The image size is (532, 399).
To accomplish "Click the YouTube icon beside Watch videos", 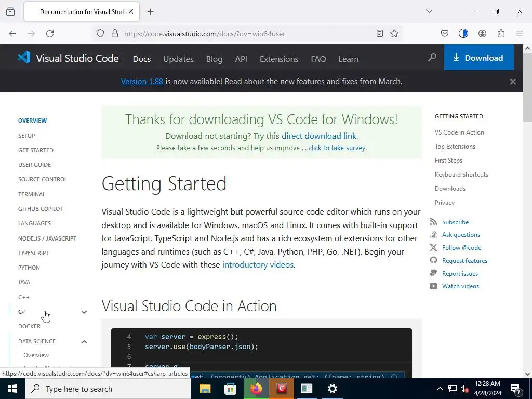I will [433, 286].
